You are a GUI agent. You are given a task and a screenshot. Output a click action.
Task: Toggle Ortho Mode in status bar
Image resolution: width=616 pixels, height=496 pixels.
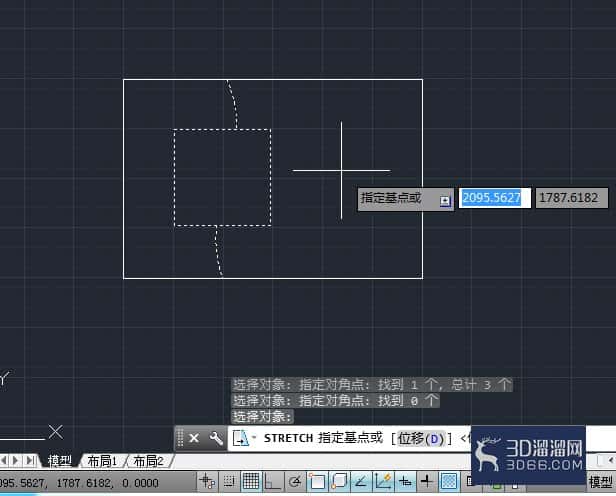click(x=272, y=481)
